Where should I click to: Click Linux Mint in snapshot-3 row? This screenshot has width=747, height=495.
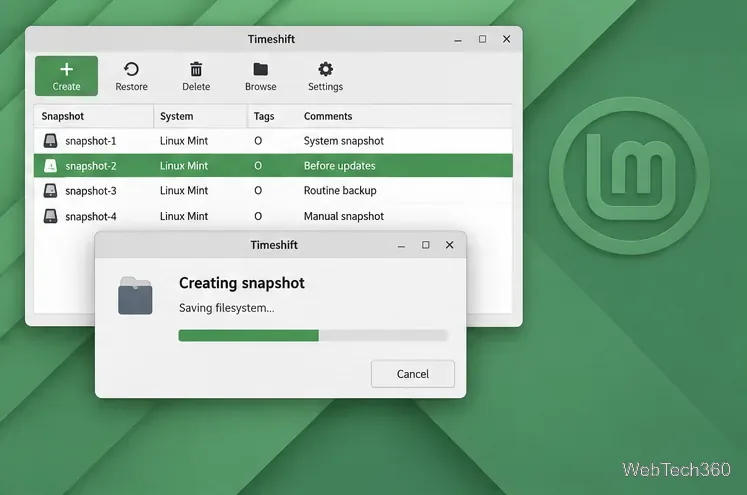(184, 191)
